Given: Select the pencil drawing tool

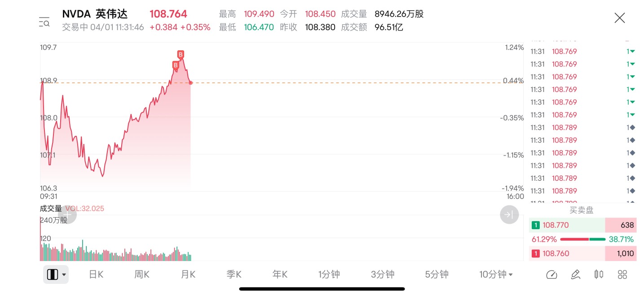Looking at the screenshot, I should pyautogui.click(x=575, y=274).
